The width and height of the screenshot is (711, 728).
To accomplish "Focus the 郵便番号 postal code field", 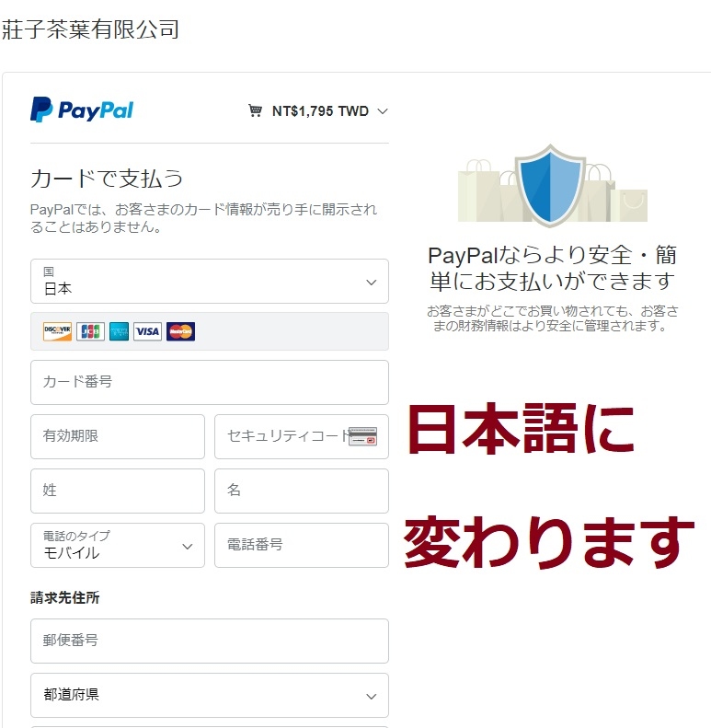I will point(210,641).
